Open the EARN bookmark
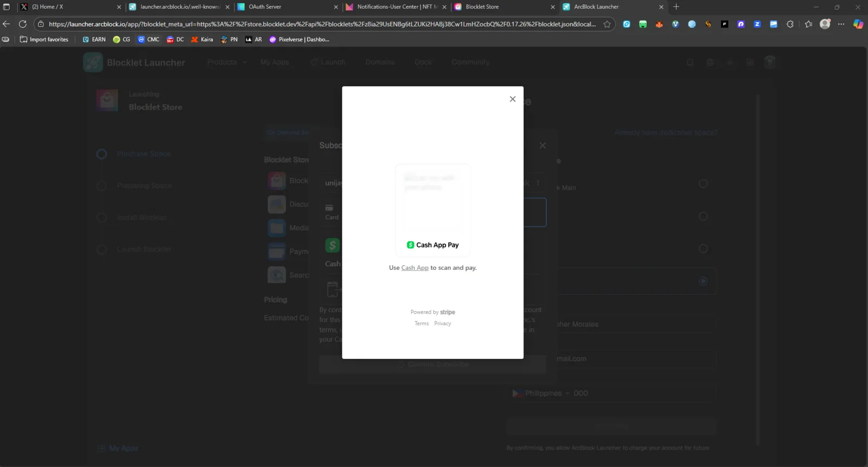The width and height of the screenshot is (868, 467). [x=94, y=40]
